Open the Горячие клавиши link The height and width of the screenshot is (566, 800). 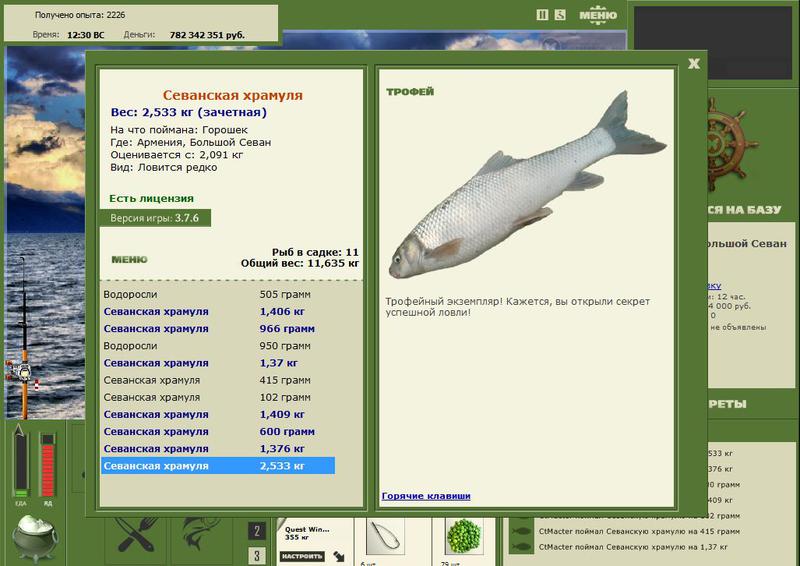(x=426, y=496)
